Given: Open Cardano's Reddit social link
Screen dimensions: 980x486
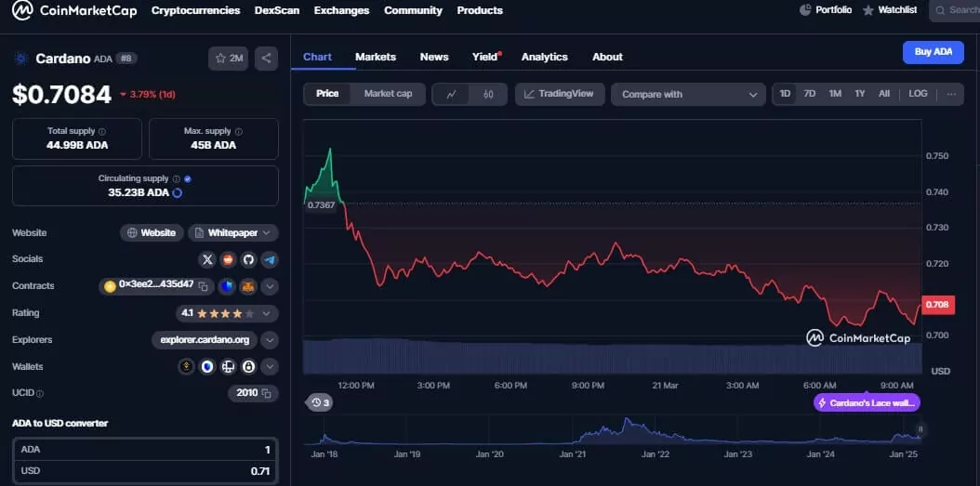Looking at the screenshot, I should [x=228, y=259].
